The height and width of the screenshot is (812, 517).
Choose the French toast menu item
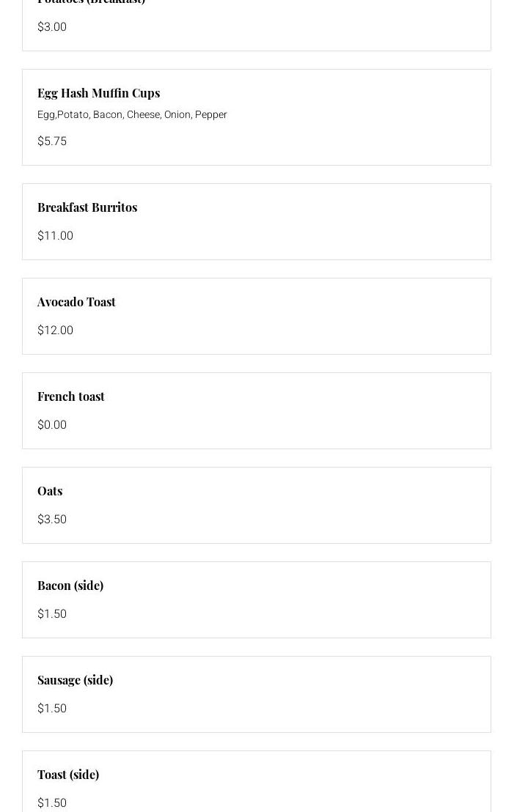click(x=71, y=396)
